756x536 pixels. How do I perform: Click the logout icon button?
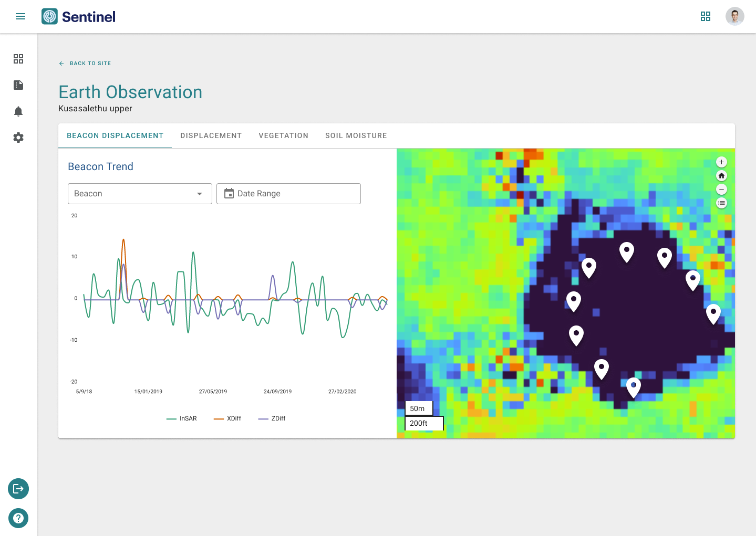pos(18,489)
